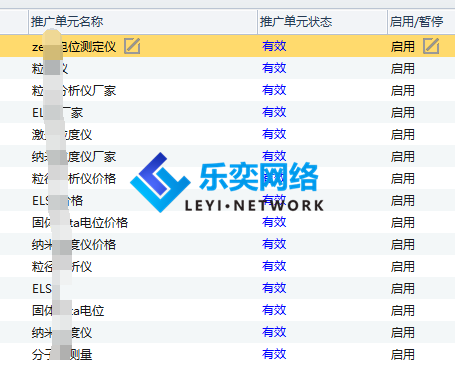This screenshot has width=455, height=365.
Task: Open 有效 status in 纳米…度仪价格 row
Action: 274,244
